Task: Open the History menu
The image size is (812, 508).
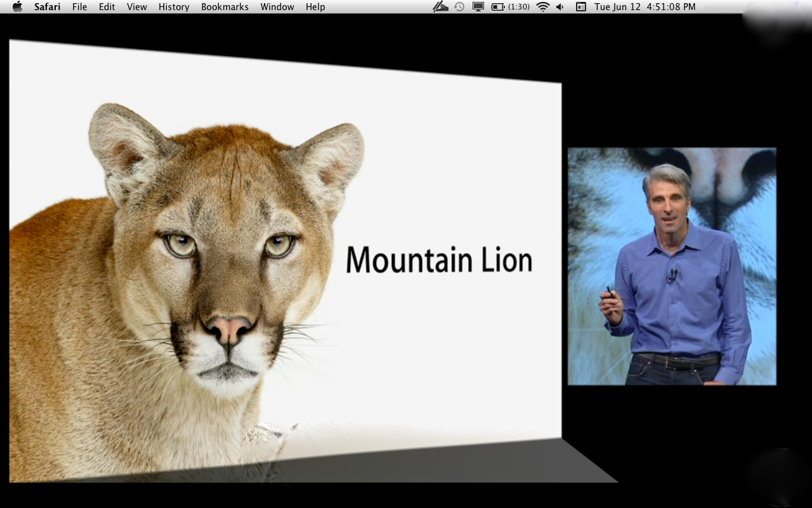Action: [174, 7]
